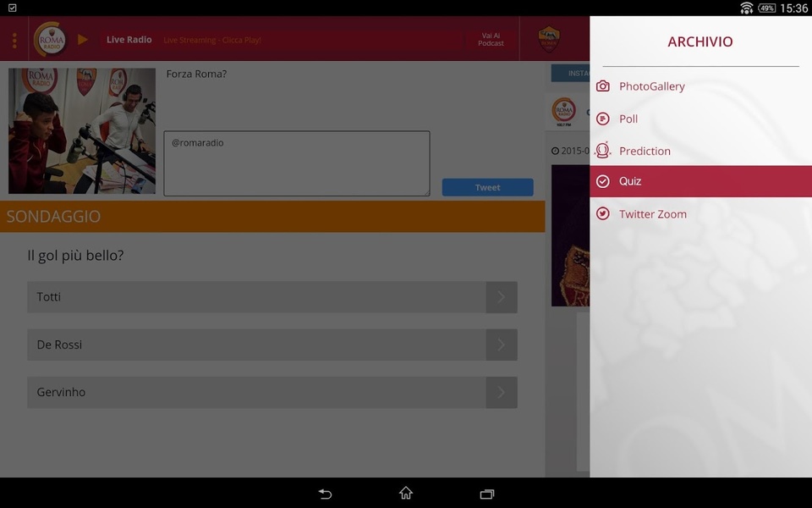Tap the Android back navigation button
The image size is (812, 508).
coord(325,494)
